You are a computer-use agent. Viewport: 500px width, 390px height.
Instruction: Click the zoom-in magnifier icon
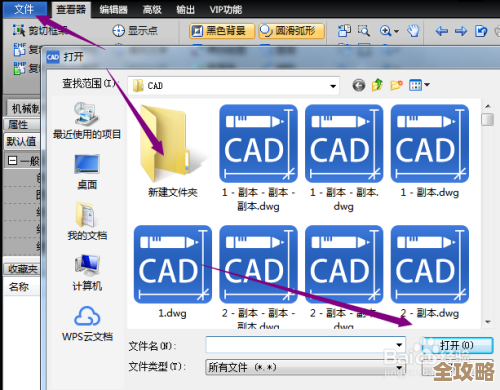pyautogui.click(x=385, y=31)
